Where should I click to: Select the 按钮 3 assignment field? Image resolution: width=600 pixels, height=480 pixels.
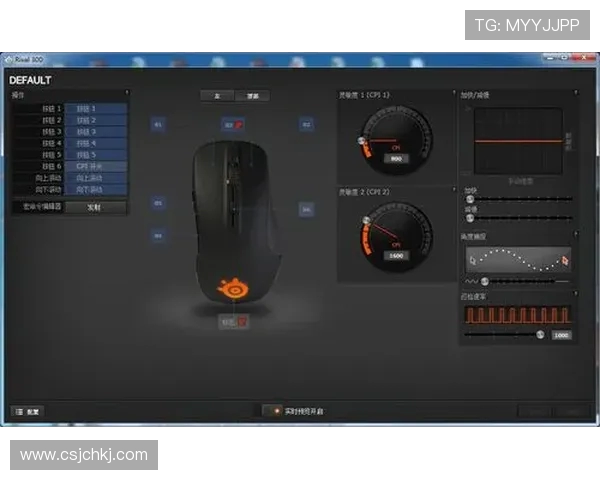(x=96, y=132)
